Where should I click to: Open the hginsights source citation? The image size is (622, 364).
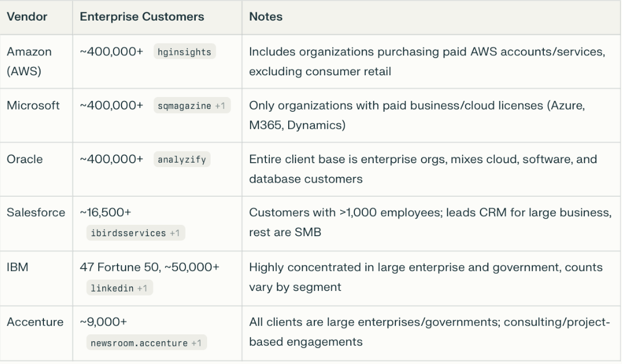pos(184,52)
